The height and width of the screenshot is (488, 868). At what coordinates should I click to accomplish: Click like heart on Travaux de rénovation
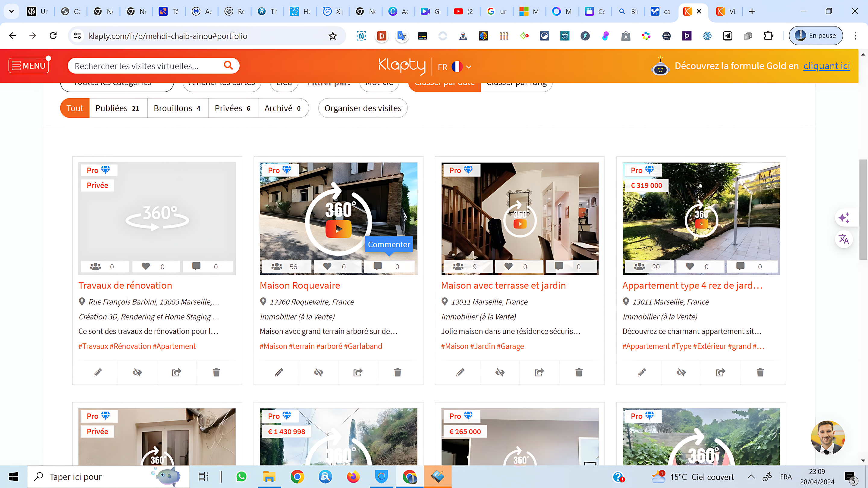click(146, 266)
